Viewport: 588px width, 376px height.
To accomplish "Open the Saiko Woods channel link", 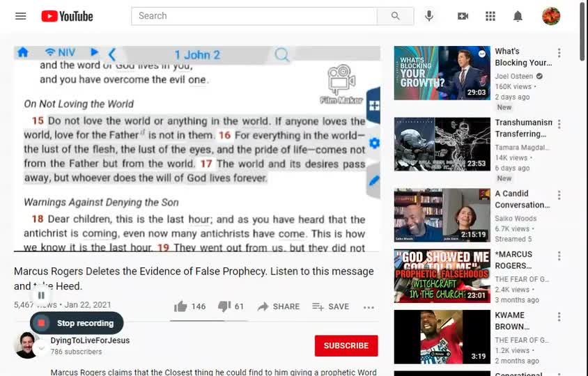I will coord(516,218).
